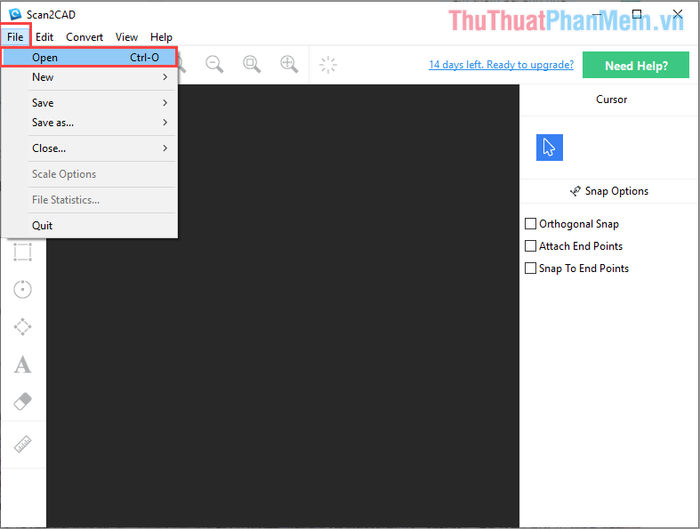Click the loading spinner toolbar icon
This screenshot has height=529, width=700.
pyautogui.click(x=328, y=65)
